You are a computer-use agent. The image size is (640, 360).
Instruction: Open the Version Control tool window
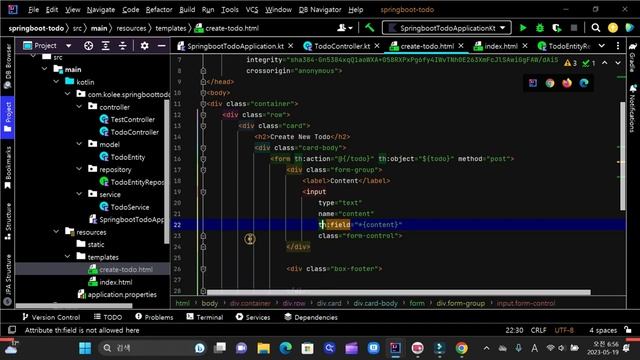coord(51,317)
